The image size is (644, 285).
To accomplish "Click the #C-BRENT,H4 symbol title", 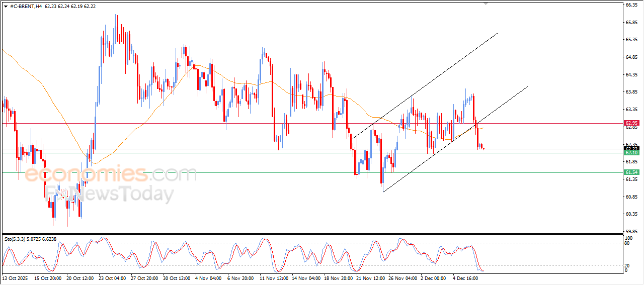I will tap(26, 6).
